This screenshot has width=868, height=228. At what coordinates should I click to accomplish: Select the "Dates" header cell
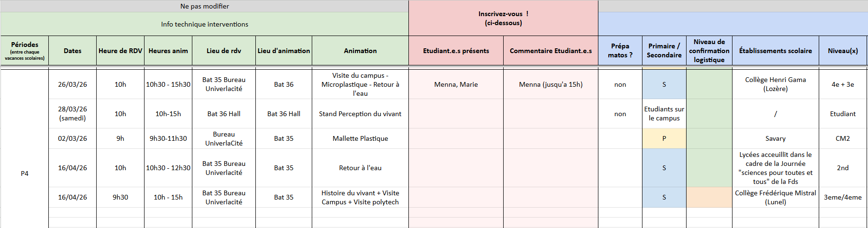[x=72, y=51]
